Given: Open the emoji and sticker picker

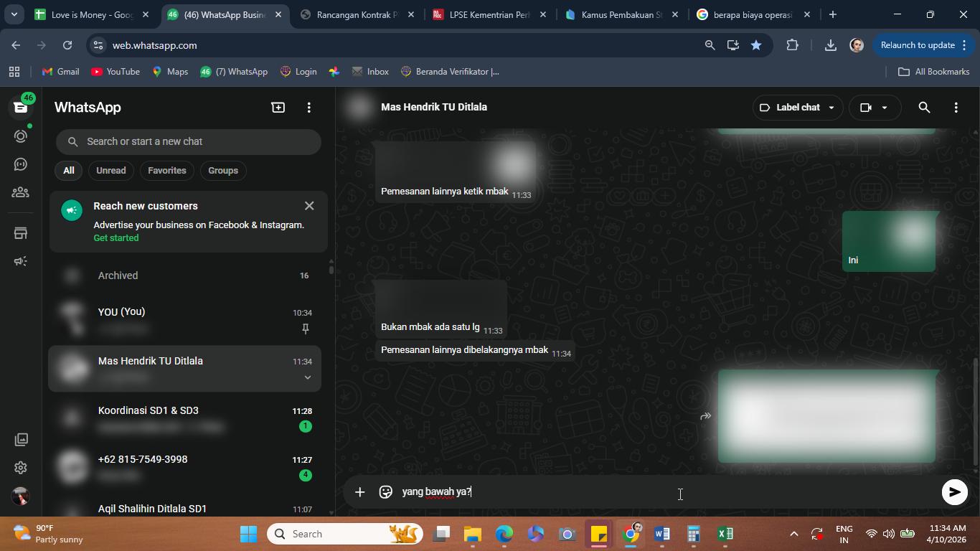Looking at the screenshot, I should pos(386,492).
